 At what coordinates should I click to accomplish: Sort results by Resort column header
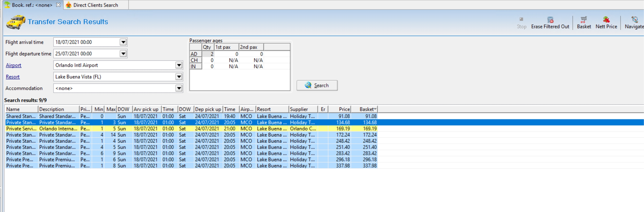(272, 109)
